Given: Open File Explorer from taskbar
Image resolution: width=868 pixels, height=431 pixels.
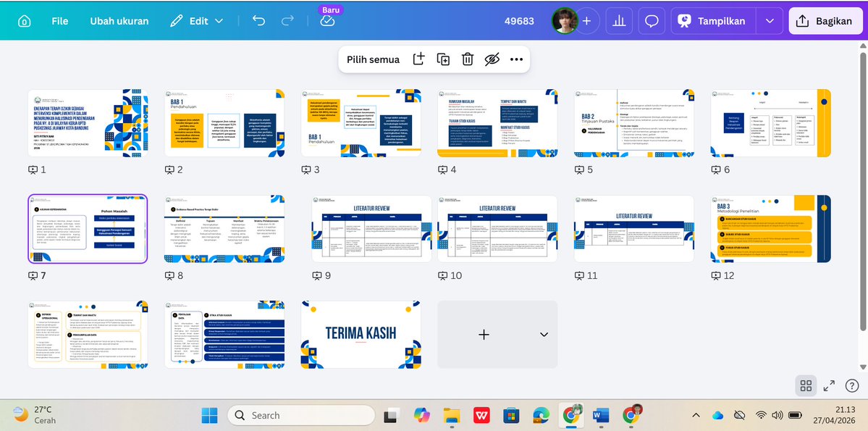Looking at the screenshot, I should pyautogui.click(x=452, y=416).
